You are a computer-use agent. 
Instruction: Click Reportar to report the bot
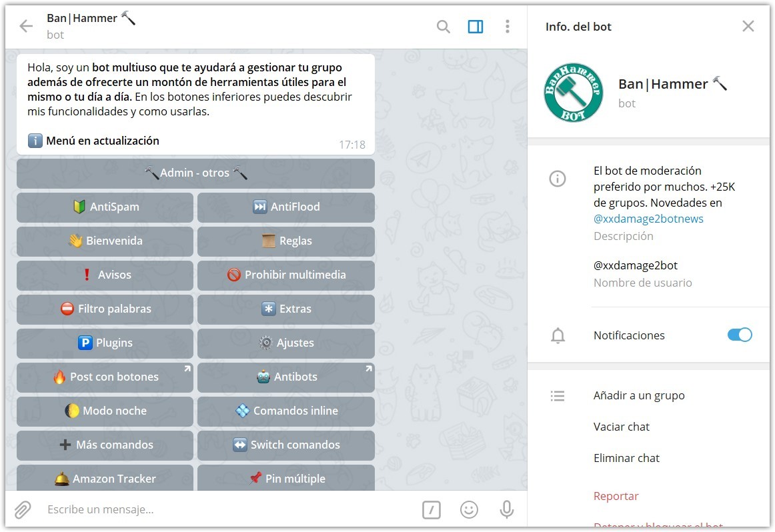click(616, 496)
